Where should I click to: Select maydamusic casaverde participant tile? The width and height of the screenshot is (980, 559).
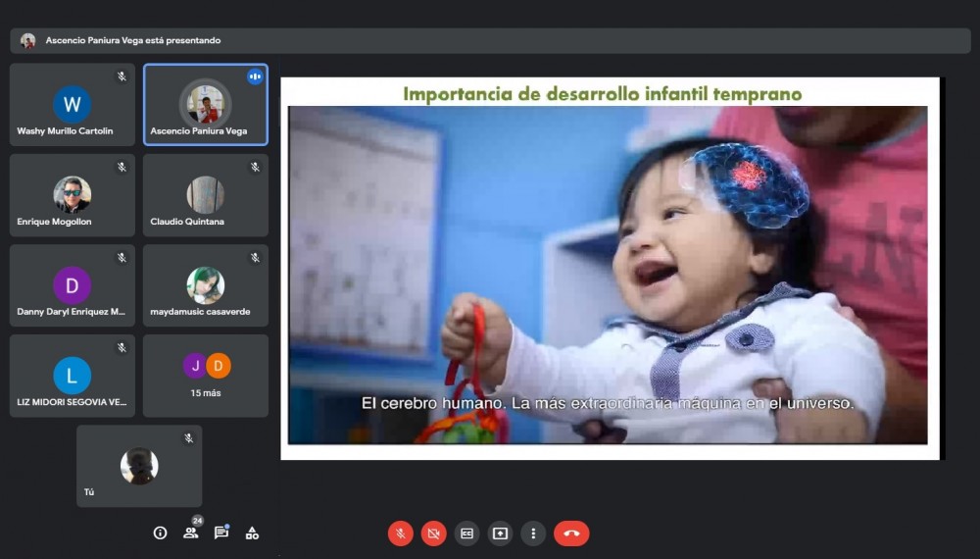206,285
